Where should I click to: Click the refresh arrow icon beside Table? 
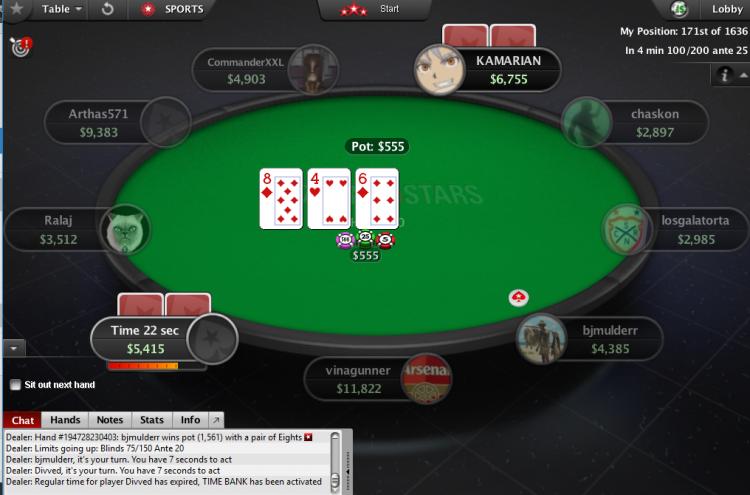[108, 9]
